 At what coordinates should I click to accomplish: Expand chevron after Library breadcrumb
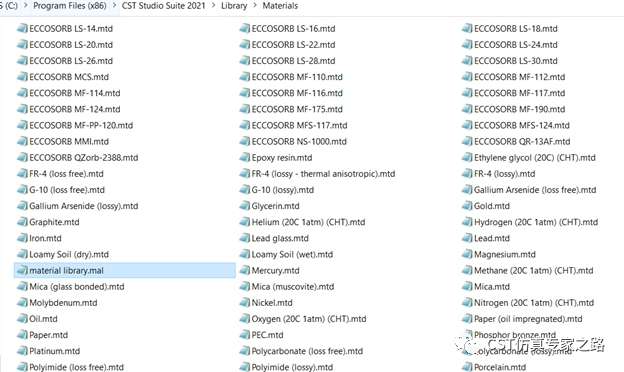[255, 6]
